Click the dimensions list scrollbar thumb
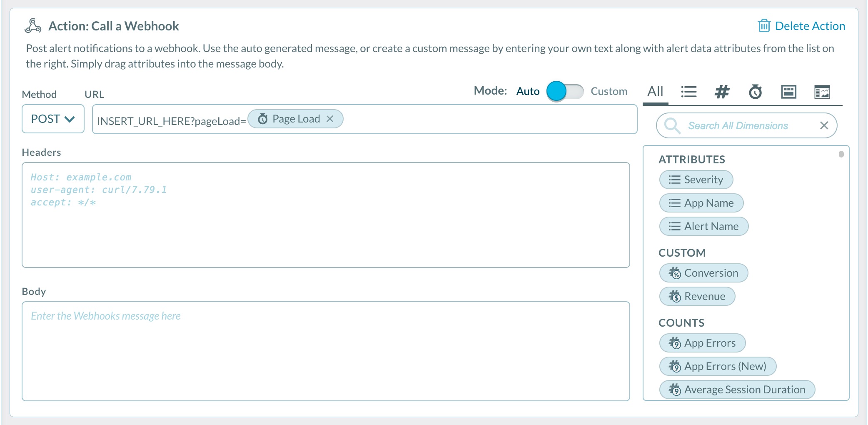This screenshot has height=425, width=868. [841, 154]
